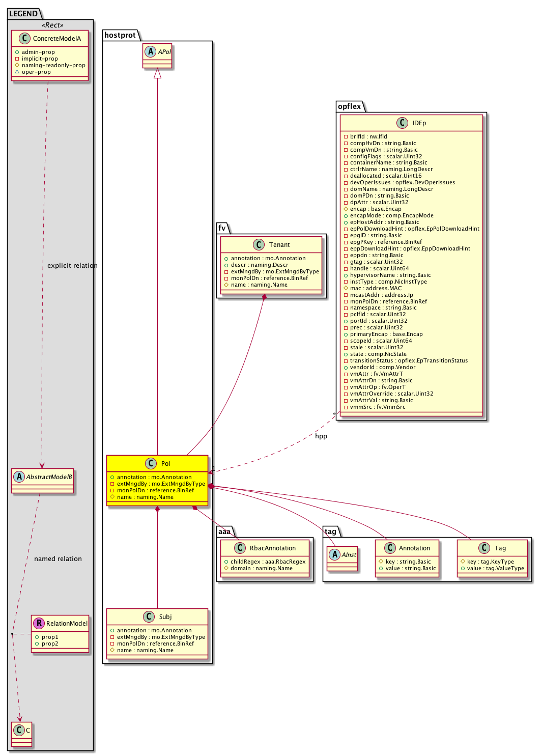Select the hostprot package tab
The width and height of the screenshot is (542, 756).
click(x=120, y=35)
